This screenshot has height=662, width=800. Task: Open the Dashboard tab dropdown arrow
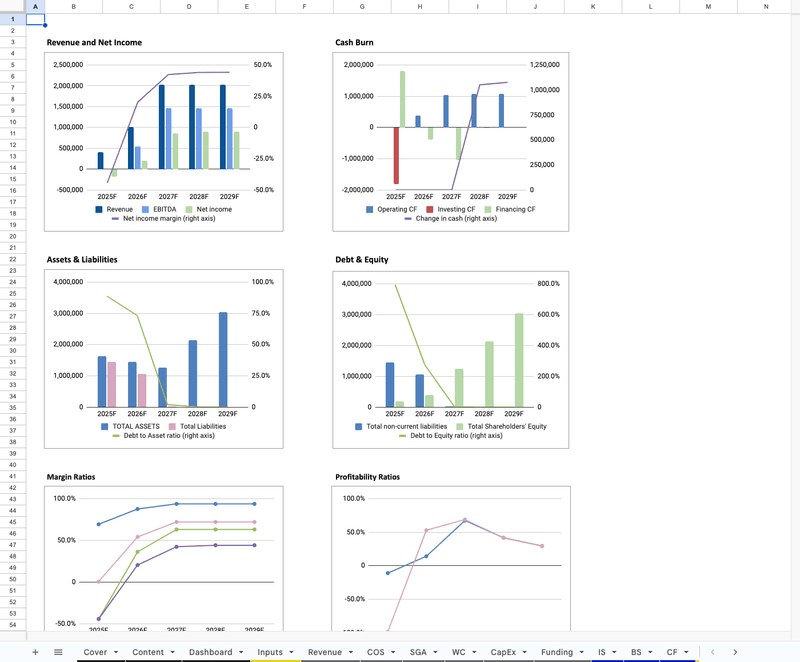pos(241,652)
